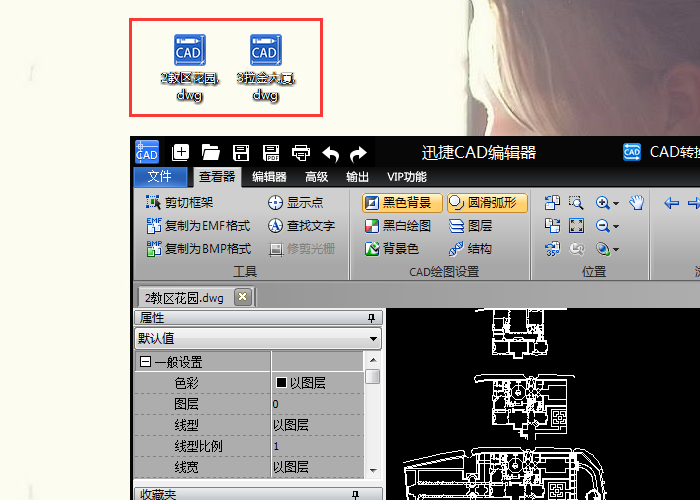The height and width of the screenshot is (500, 700).
Task: Open the 默认值 dropdown
Action: pyautogui.click(x=258, y=338)
